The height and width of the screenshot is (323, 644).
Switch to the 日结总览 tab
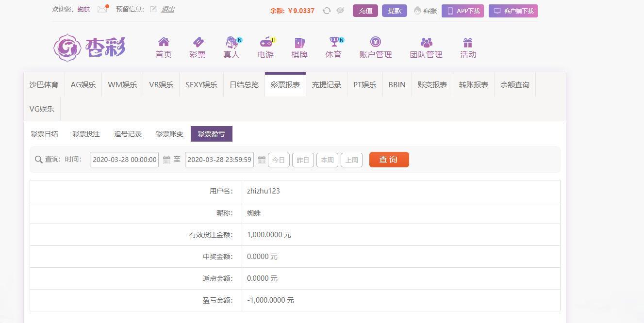(244, 84)
